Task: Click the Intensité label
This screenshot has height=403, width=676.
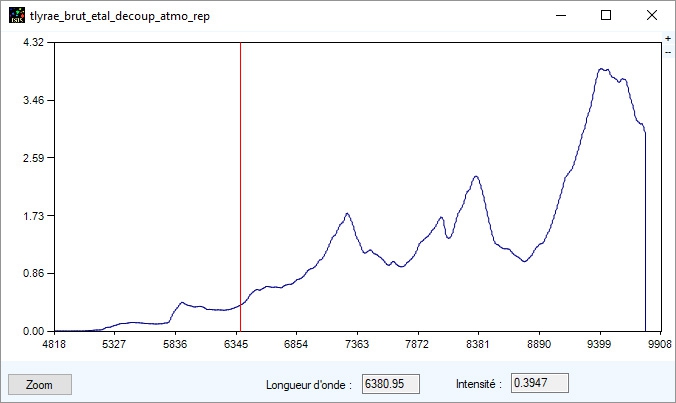Action: pyautogui.click(x=479, y=384)
